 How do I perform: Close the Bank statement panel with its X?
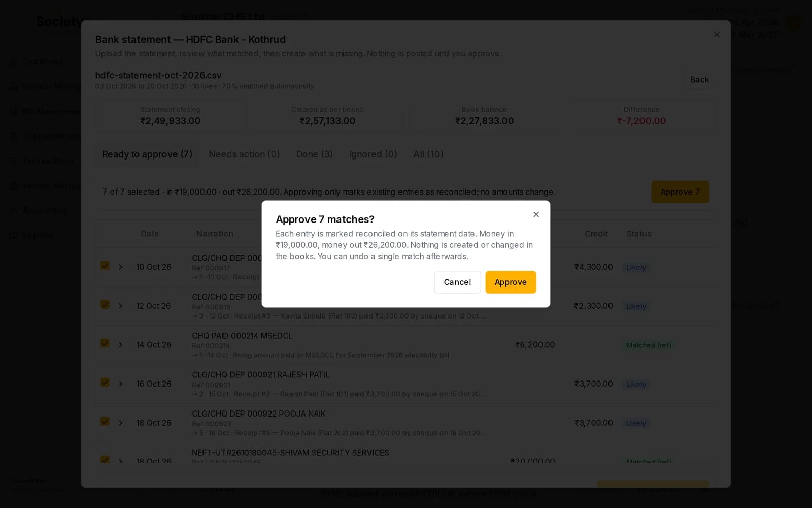(x=717, y=35)
